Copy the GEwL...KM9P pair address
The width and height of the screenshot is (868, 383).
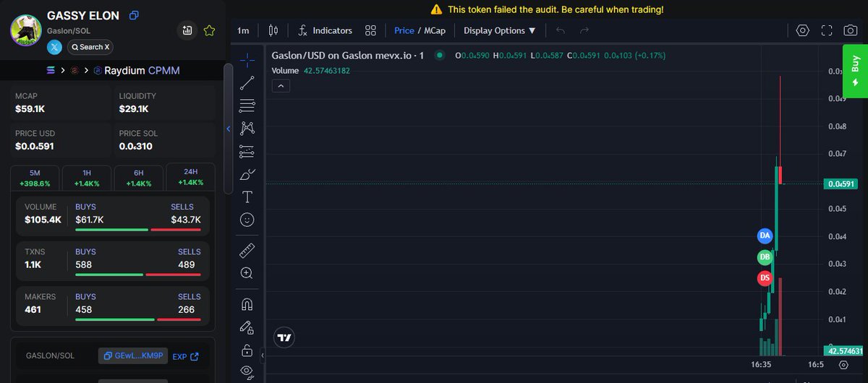(x=133, y=356)
